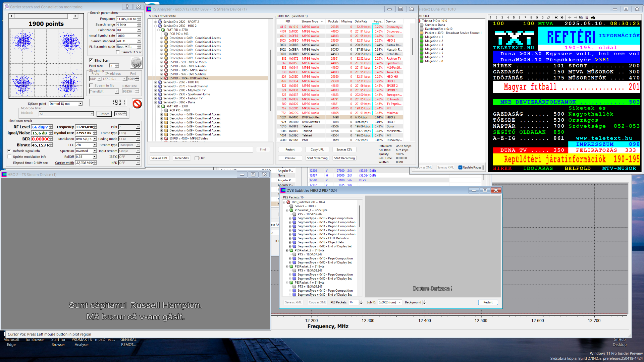Image resolution: width=644 pixels, height=362 pixels.
Task: Click the Start Streaming button
Action: coord(317,158)
